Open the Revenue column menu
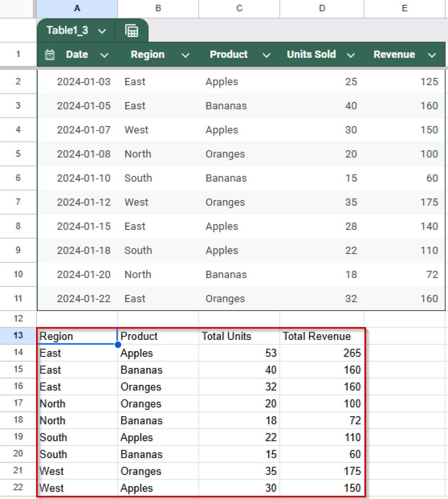This screenshot has height=499, width=448. pos(432,55)
